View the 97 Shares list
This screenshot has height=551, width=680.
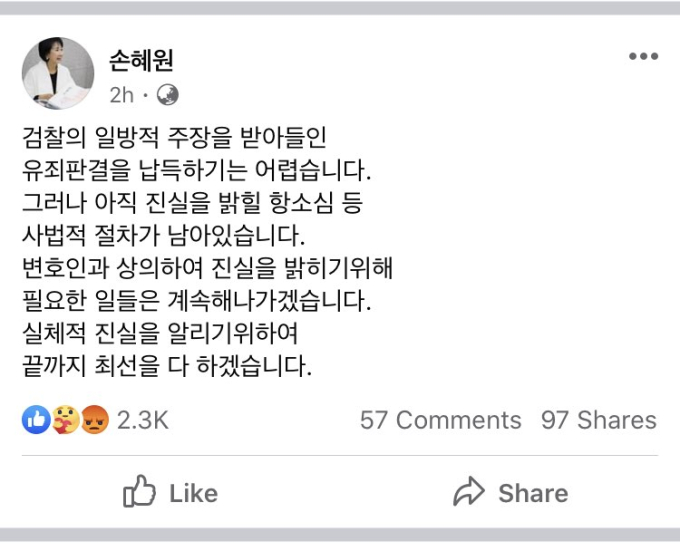[x=599, y=420]
